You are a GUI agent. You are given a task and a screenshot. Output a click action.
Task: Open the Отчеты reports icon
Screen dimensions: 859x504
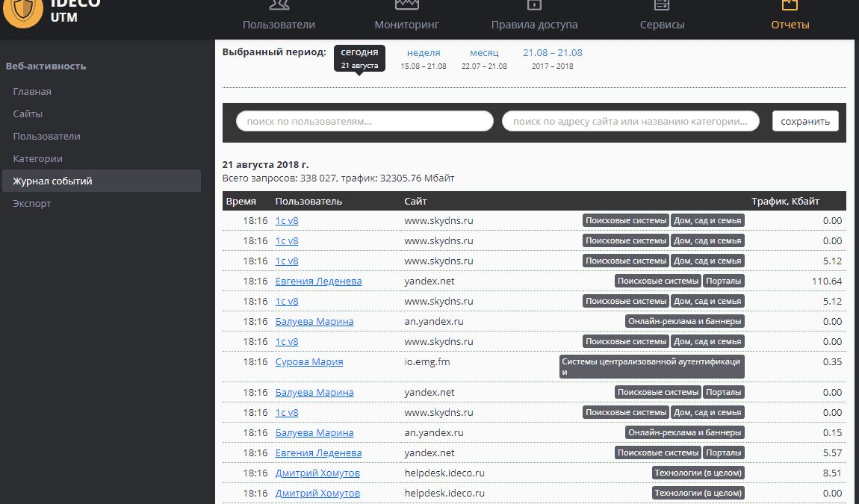pos(790,6)
